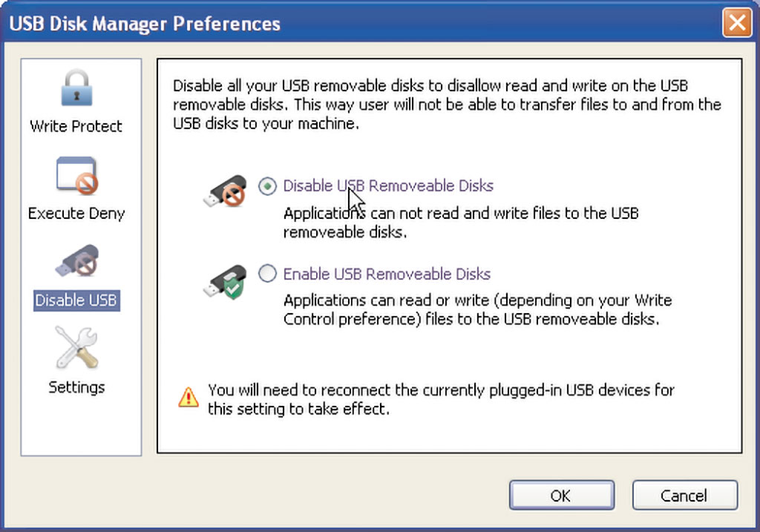Image resolution: width=760 pixels, height=532 pixels.
Task: Switch to the Write Protect section label
Action: [x=76, y=126]
